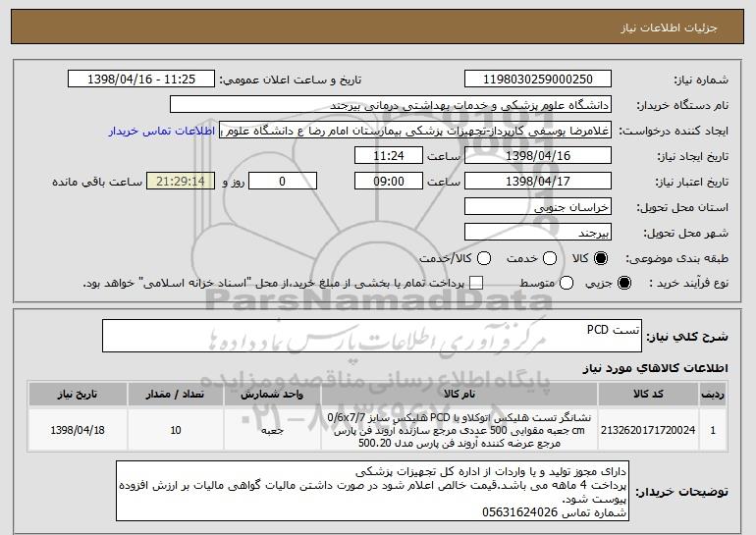Choose the جزیی purchase process option
This screenshot has width=756, height=535.
[623, 284]
